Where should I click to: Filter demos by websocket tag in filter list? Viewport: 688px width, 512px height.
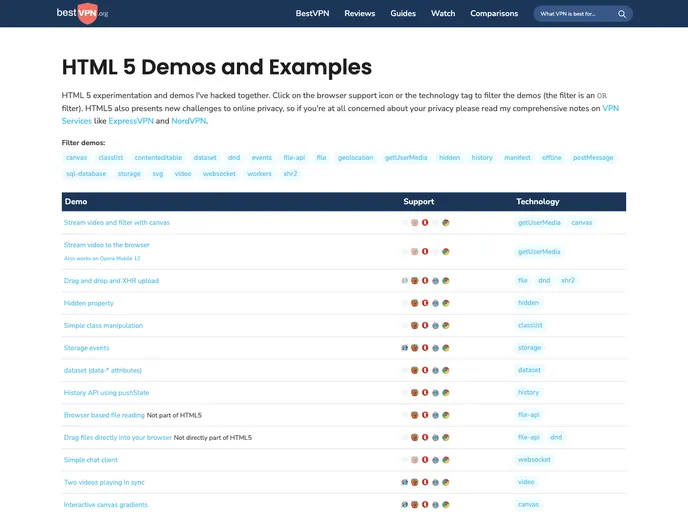(x=219, y=174)
